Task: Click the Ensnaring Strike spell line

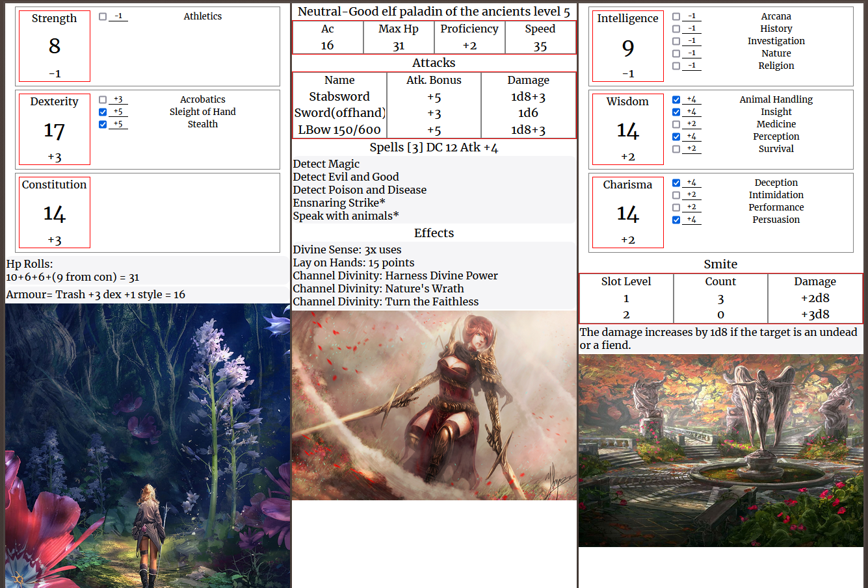Action: click(339, 203)
